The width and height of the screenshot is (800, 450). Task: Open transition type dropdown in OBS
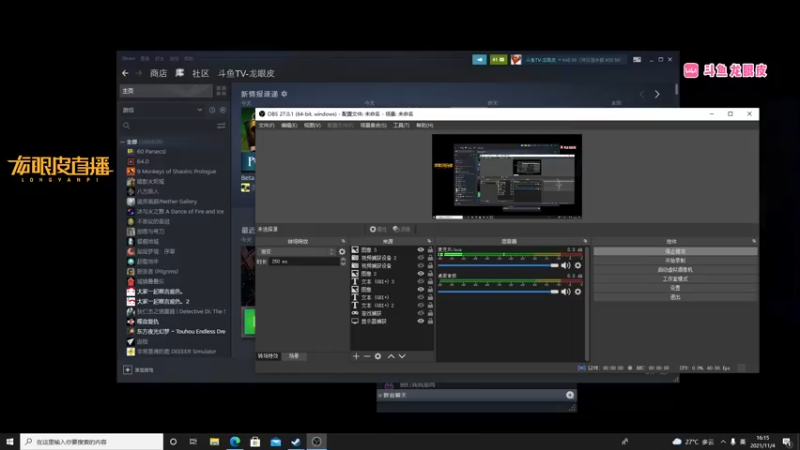point(297,252)
